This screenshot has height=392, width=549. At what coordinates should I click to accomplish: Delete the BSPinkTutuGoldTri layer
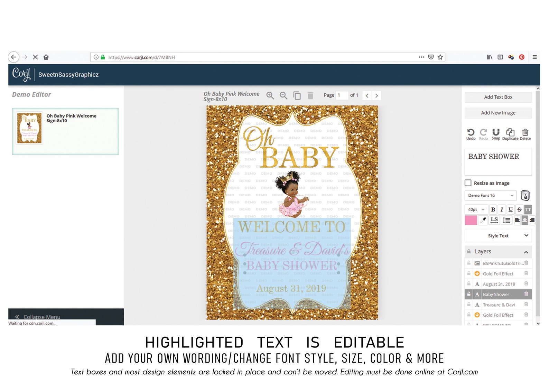526,263
